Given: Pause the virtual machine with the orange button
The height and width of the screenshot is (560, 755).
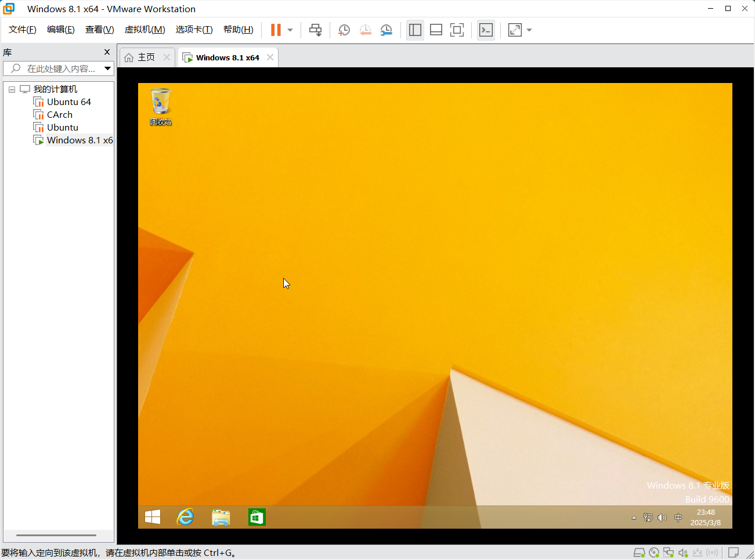Looking at the screenshot, I should 276,30.
